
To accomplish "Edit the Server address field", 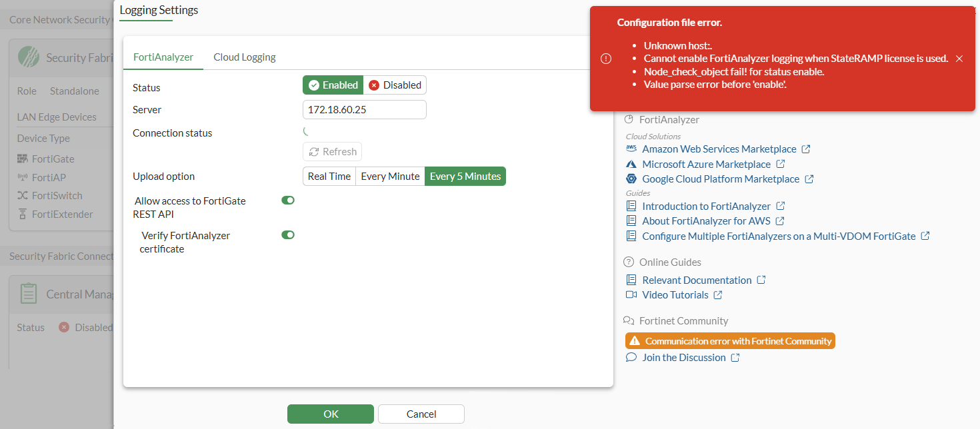I will click(364, 109).
